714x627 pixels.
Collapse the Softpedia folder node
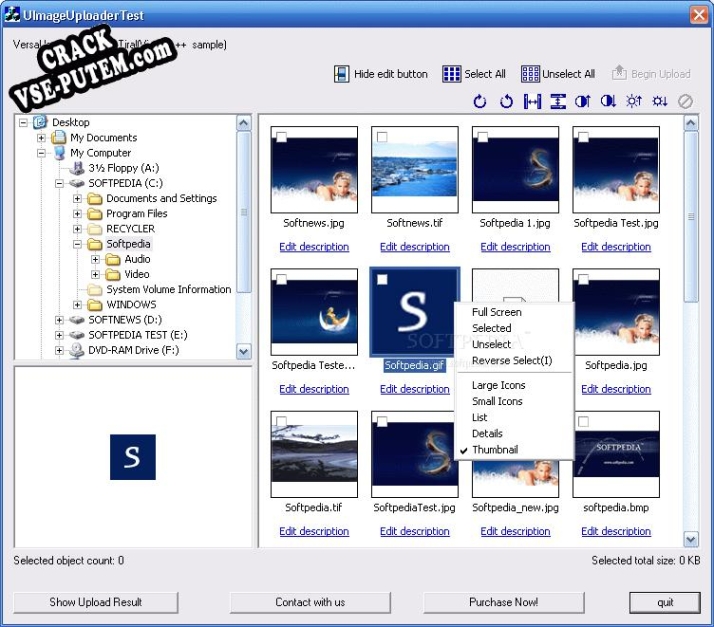[77, 244]
